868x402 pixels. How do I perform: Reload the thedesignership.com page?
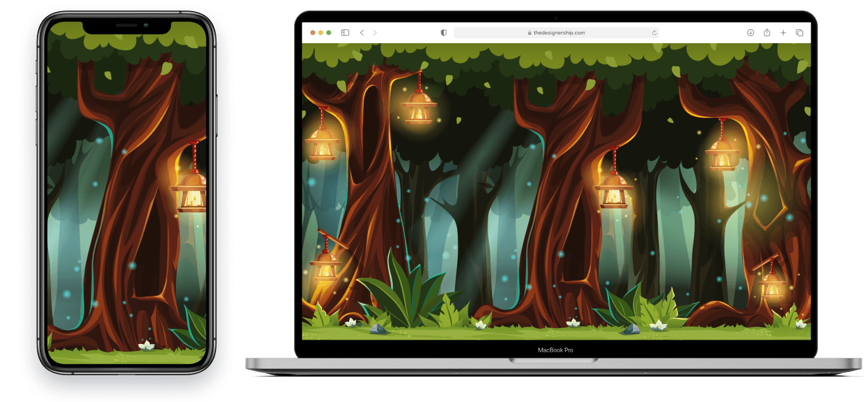654,32
